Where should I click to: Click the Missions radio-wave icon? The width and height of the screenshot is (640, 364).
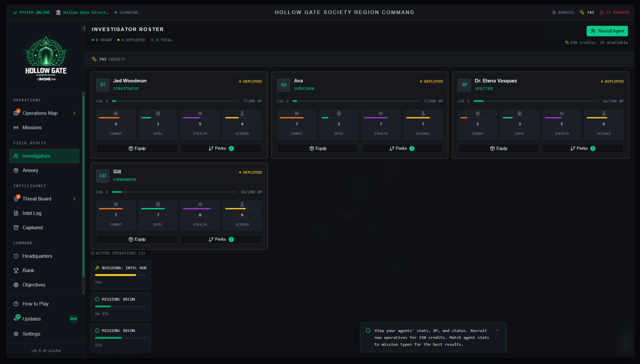click(16, 128)
